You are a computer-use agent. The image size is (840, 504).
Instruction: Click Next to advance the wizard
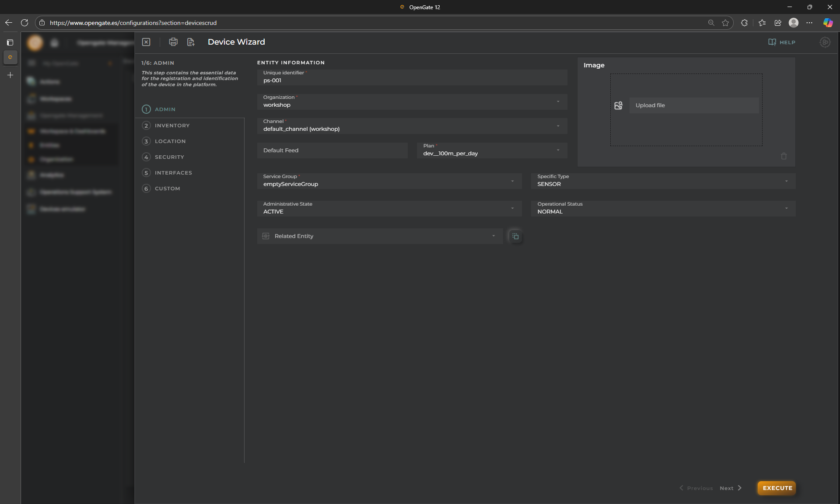pos(730,488)
